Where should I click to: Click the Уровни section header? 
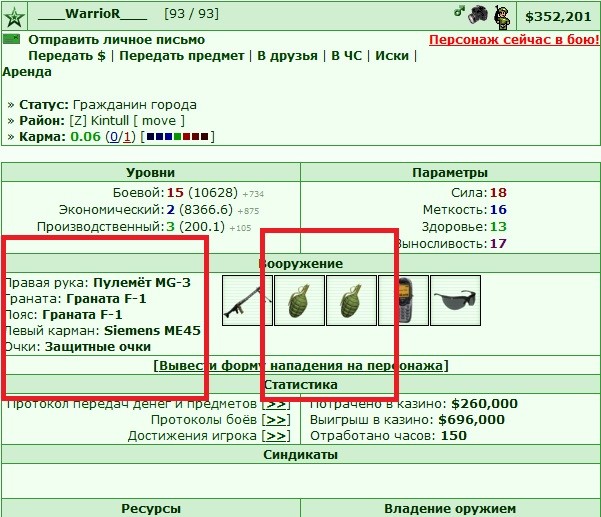[151, 172]
